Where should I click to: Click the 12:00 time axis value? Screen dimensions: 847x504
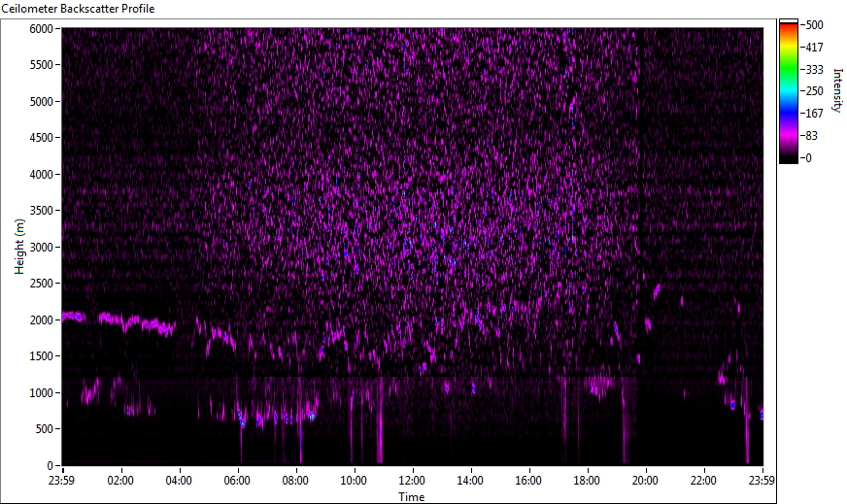pos(412,481)
